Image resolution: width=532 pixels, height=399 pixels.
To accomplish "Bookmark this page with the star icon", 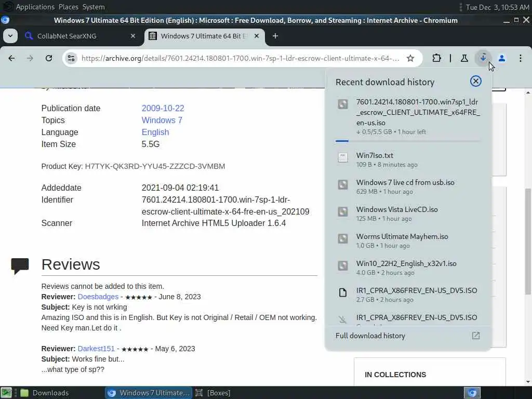I will click(410, 58).
